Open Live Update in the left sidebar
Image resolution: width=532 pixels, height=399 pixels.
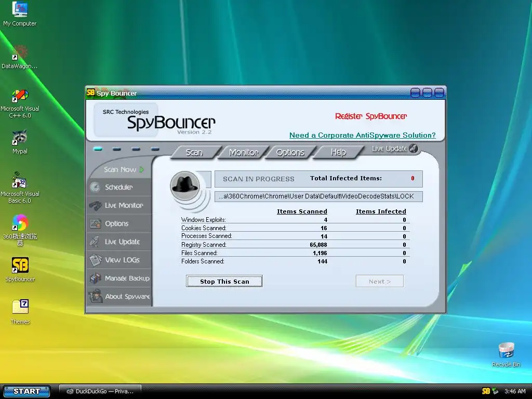pos(119,242)
